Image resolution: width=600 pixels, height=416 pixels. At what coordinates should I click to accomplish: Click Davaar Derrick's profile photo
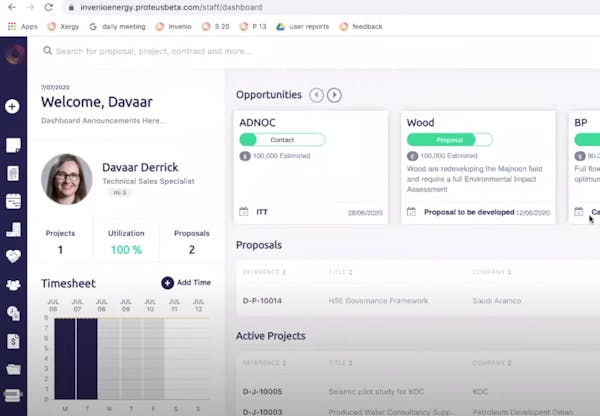coord(67,179)
